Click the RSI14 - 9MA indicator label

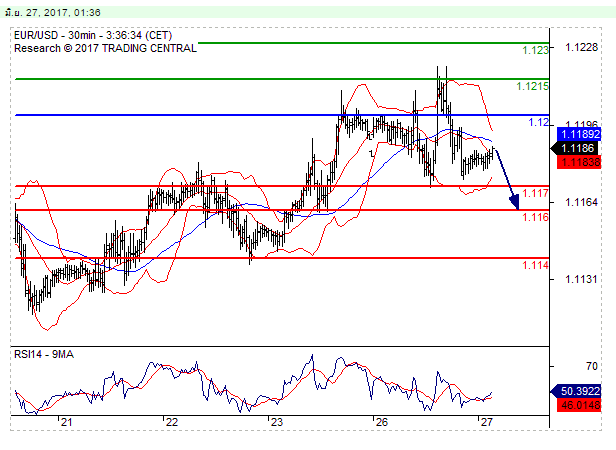click(44, 354)
